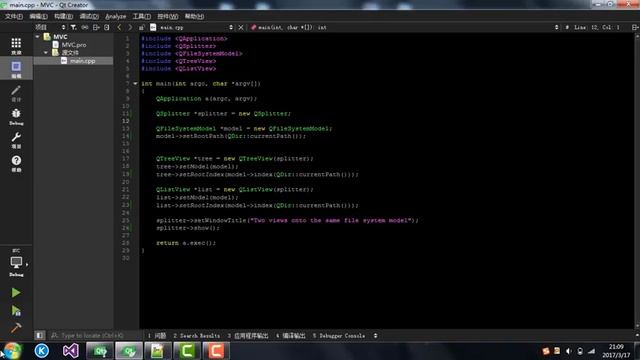
Task: Fold the main function at line 7
Action: click(x=135, y=84)
